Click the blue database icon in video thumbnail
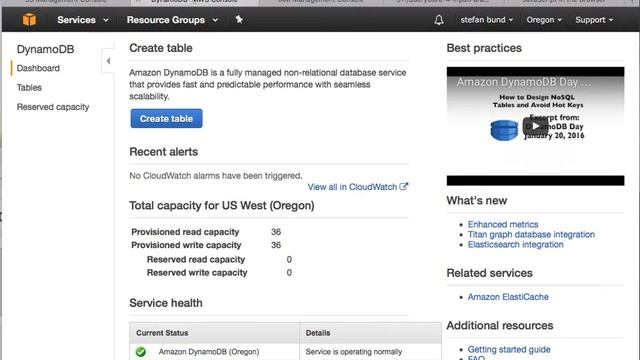Image resolution: width=640 pixels, height=360 pixels. 504,130
